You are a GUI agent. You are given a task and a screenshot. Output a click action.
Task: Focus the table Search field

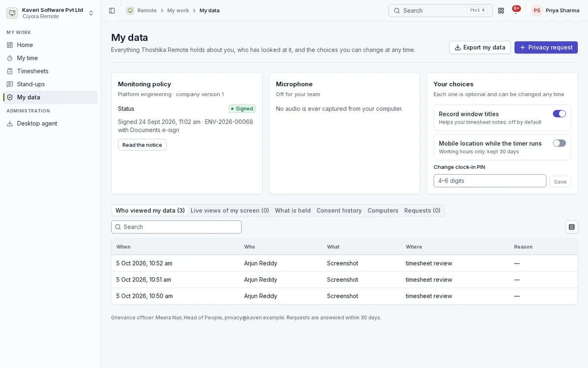(176, 227)
